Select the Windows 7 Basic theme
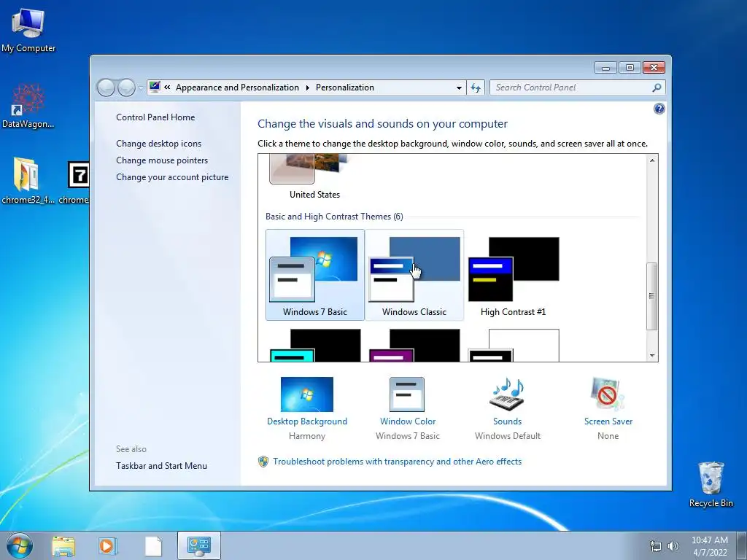 pos(315,275)
